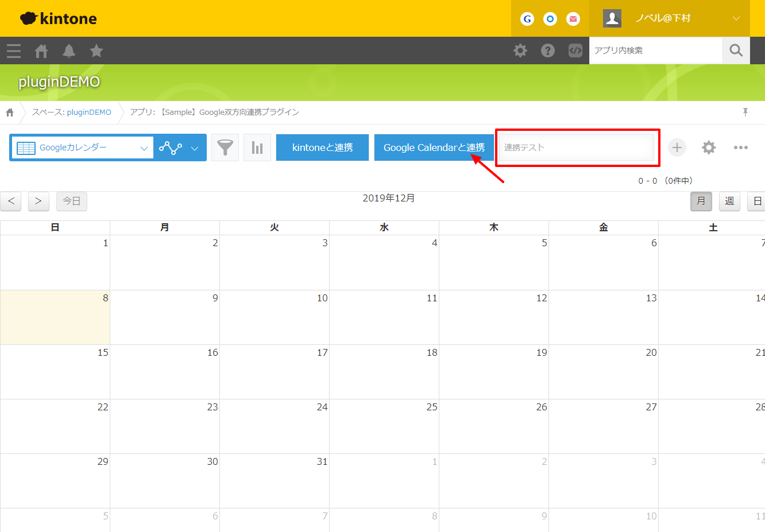Open the developer code icon
765x532 pixels.
point(575,51)
